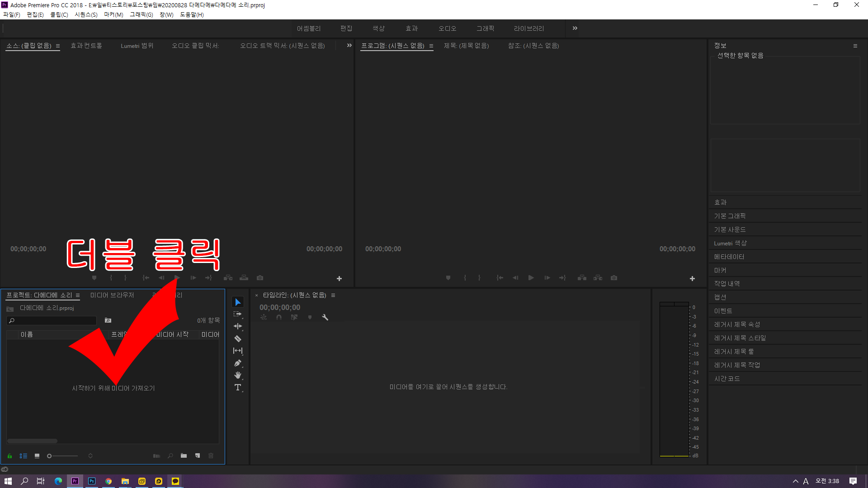Click the New Bin folder icon

[x=184, y=456]
